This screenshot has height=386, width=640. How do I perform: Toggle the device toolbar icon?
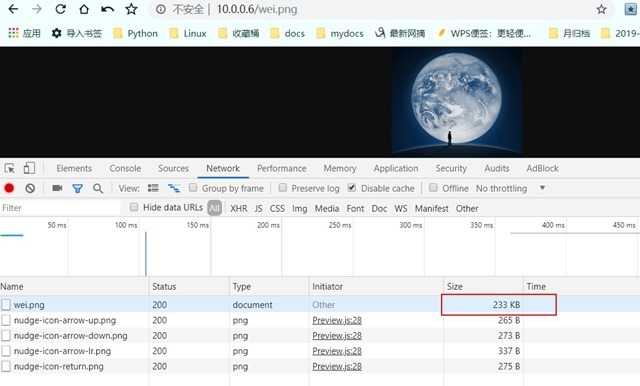29,168
